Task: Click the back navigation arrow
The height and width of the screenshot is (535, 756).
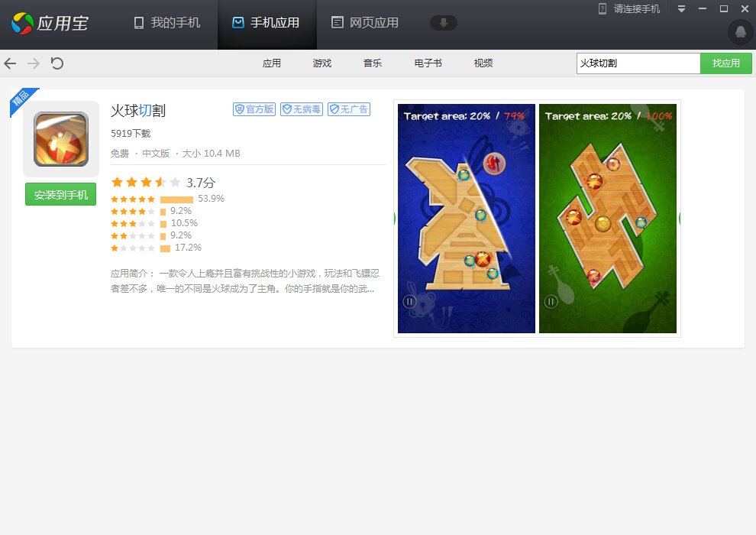Action: click(10, 63)
